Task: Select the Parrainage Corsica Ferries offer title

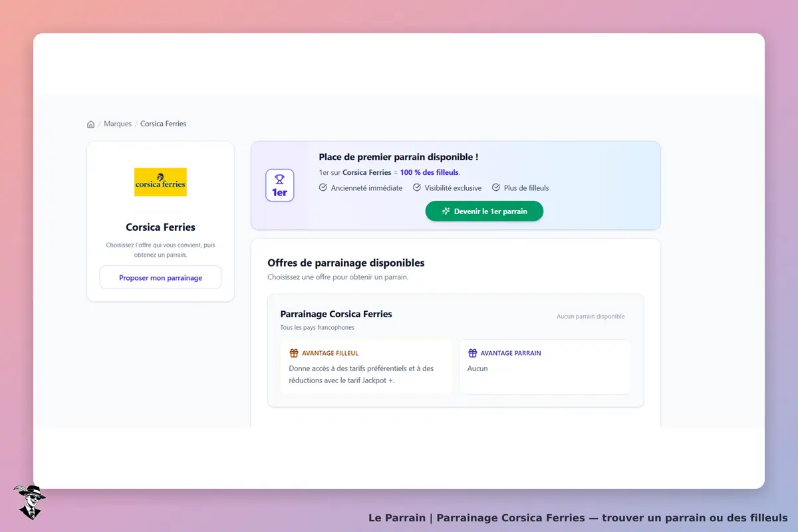Action: pyautogui.click(x=336, y=314)
